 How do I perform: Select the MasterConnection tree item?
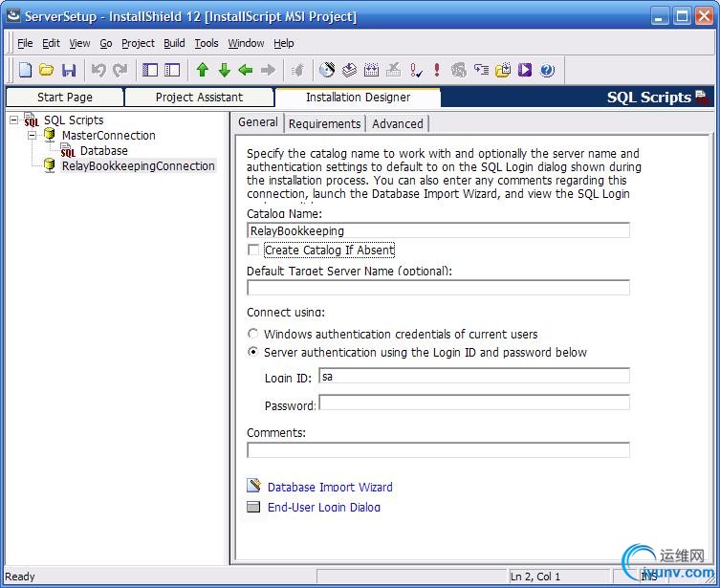coord(108,136)
